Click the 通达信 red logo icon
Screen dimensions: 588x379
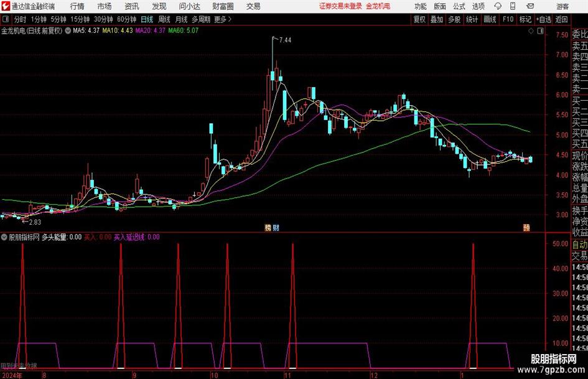6,6
